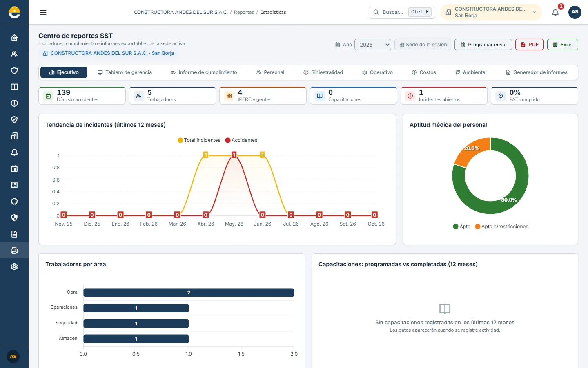
Task: Export the report as PDF
Action: (530, 45)
